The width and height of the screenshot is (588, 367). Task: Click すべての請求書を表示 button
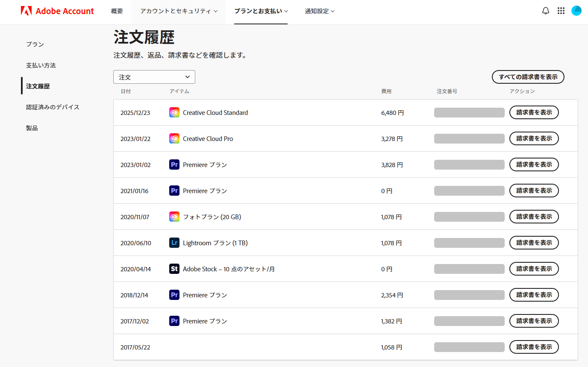[528, 77]
